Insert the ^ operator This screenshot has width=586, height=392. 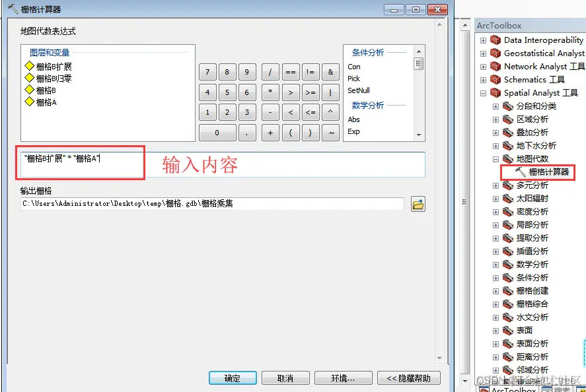click(x=330, y=112)
